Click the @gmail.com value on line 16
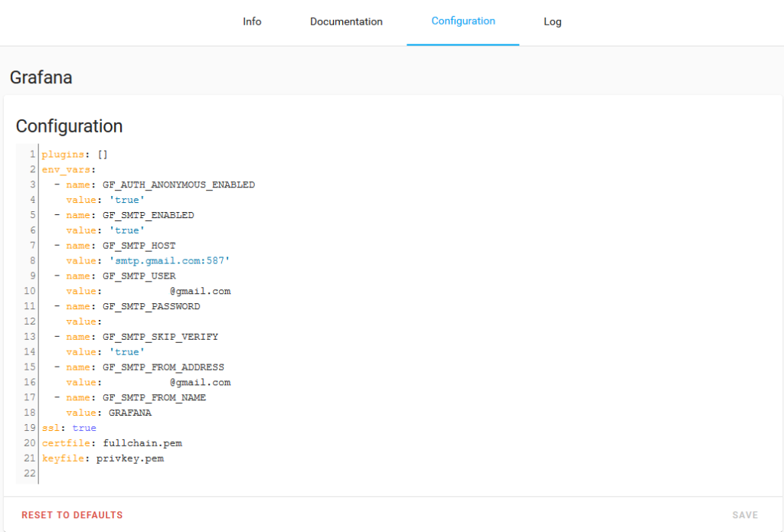The width and height of the screenshot is (784, 532). tap(200, 383)
